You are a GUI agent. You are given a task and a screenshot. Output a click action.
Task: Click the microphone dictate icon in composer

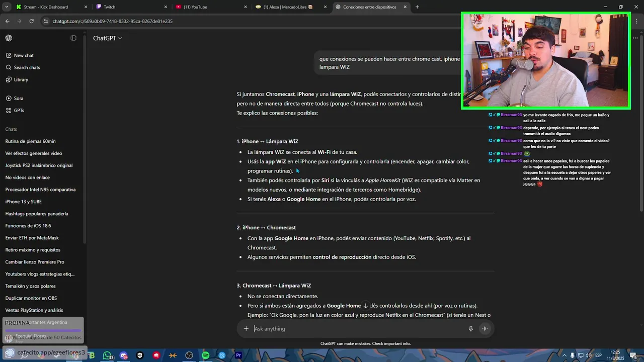(x=471, y=329)
